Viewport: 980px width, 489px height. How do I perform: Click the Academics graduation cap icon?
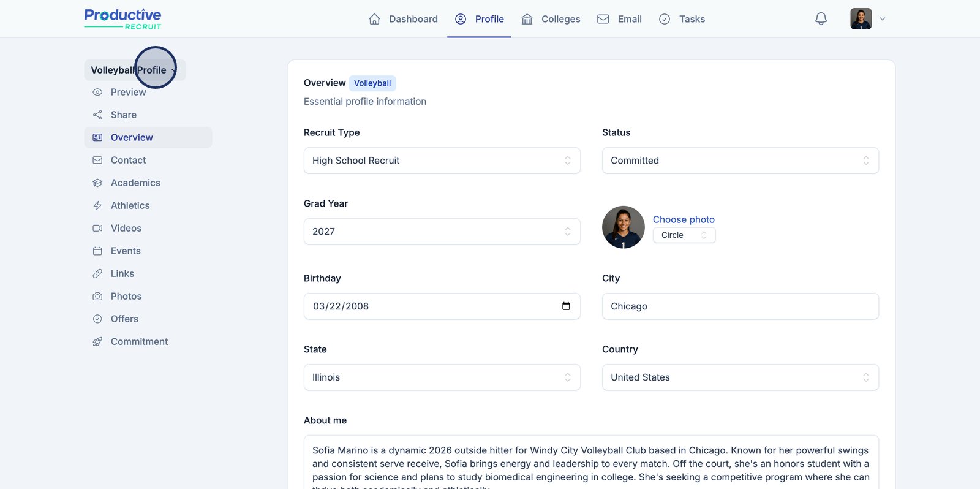(97, 183)
